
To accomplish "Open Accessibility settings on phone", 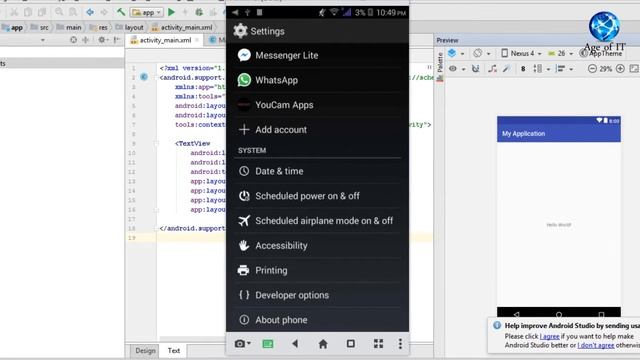I will point(317,246).
